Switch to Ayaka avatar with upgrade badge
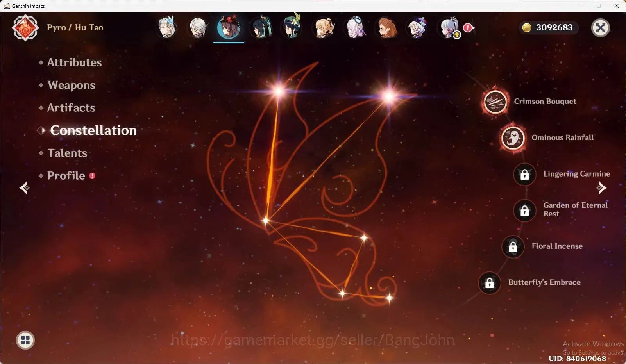This screenshot has width=626, height=364. point(449,28)
